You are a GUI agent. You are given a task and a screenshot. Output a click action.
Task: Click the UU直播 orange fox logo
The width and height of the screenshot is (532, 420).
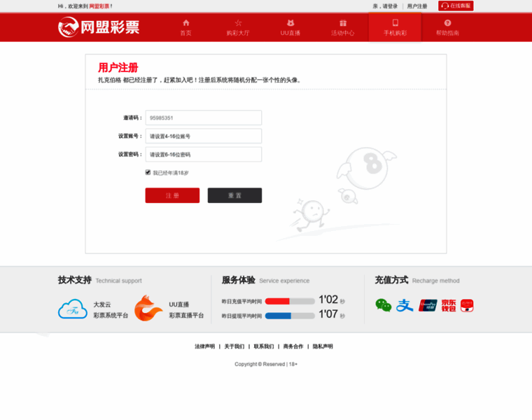148,308
